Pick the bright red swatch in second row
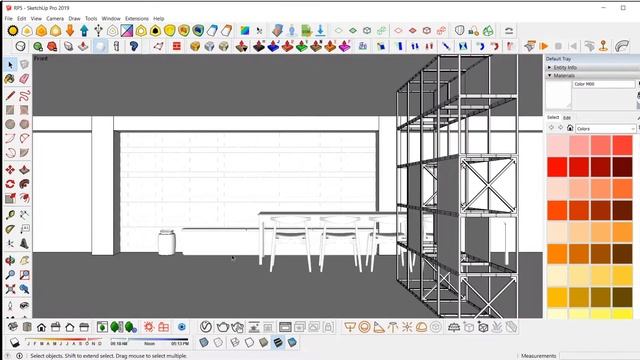The height and width of the screenshot is (360, 640). (558, 167)
